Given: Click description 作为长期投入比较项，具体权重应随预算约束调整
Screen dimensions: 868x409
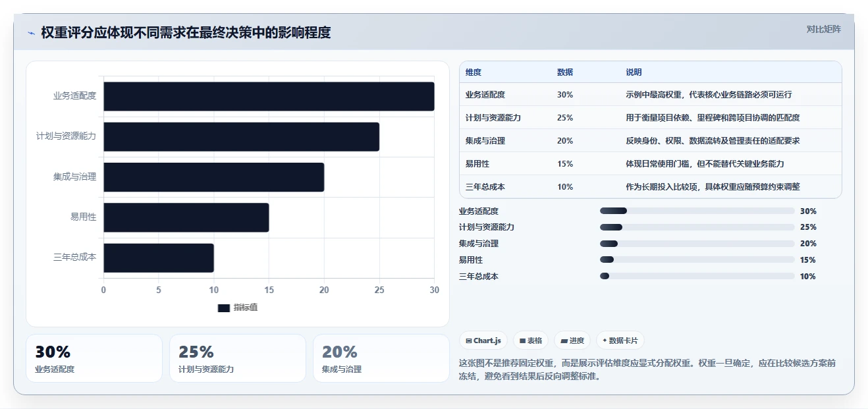Looking at the screenshot, I should pyautogui.click(x=713, y=187).
